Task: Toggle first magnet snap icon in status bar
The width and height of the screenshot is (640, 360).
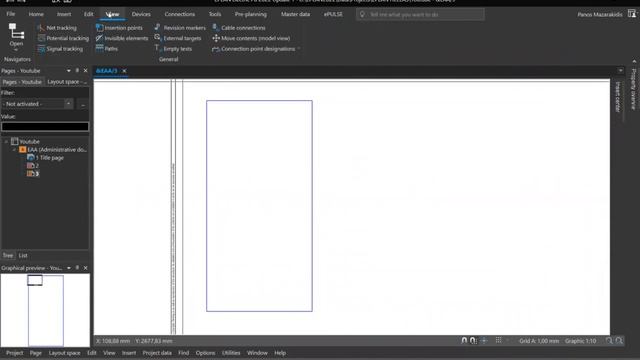Action: (x=464, y=340)
